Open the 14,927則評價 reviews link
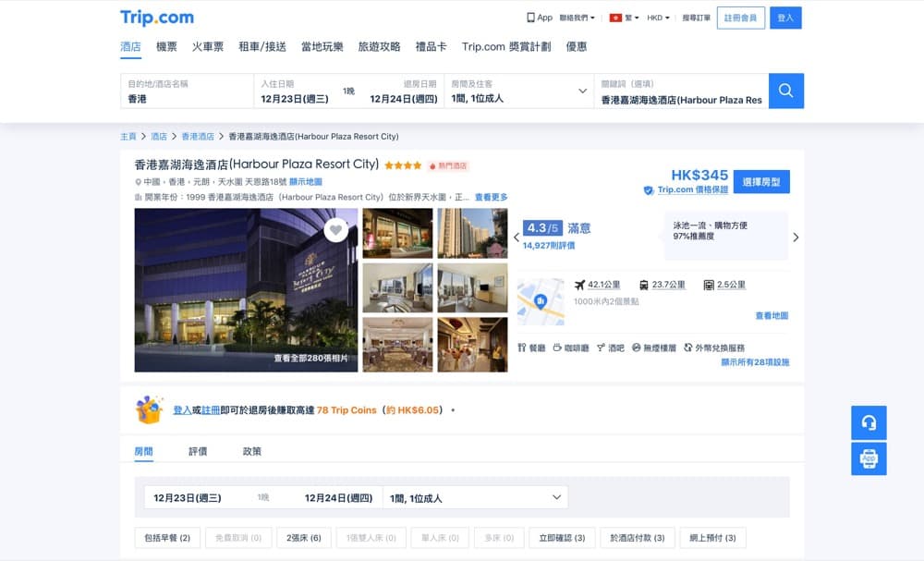Image resolution: width=924 pixels, height=561 pixels. [549, 246]
